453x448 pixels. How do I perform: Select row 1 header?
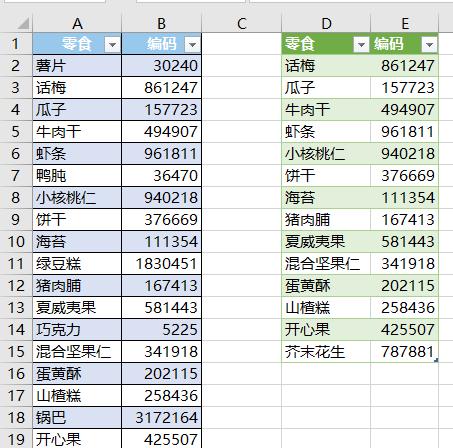click(x=16, y=44)
